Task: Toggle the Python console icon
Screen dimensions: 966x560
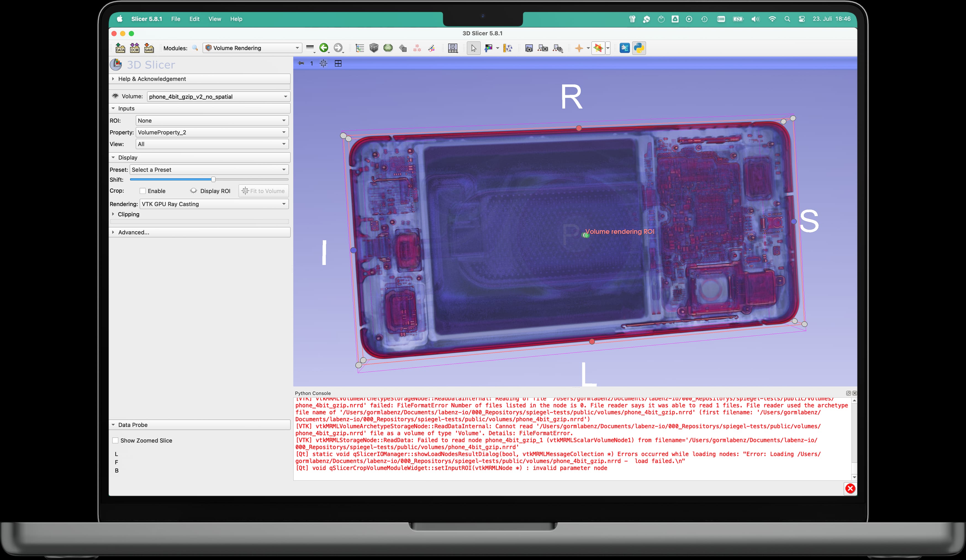Action: click(x=639, y=48)
